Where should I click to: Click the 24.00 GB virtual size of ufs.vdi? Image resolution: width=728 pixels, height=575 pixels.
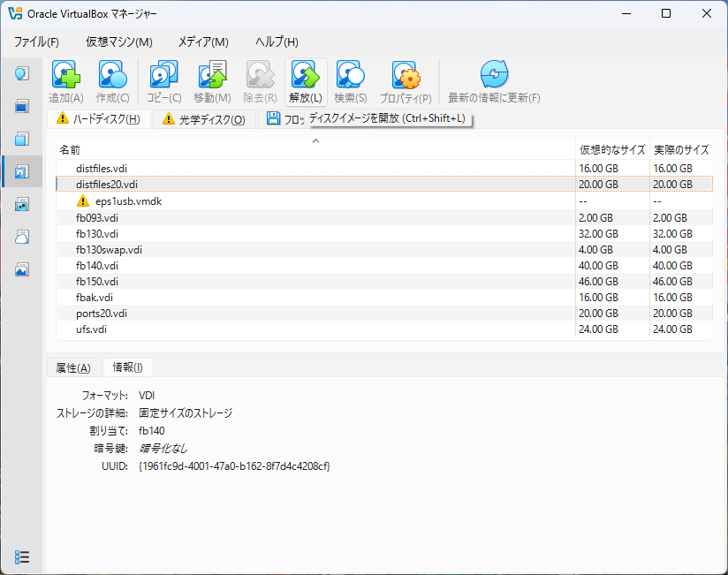point(598,329)
